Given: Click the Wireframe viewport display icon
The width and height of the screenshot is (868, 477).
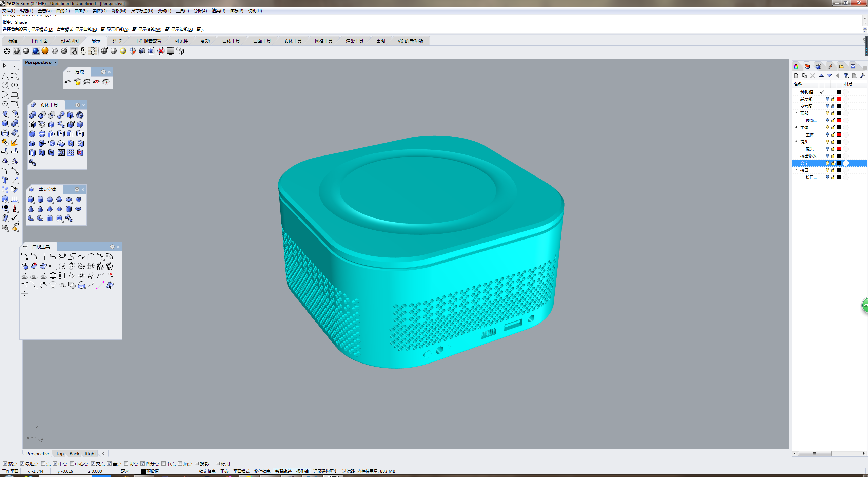Looking at the screenshot, I should tap(7, 51).
